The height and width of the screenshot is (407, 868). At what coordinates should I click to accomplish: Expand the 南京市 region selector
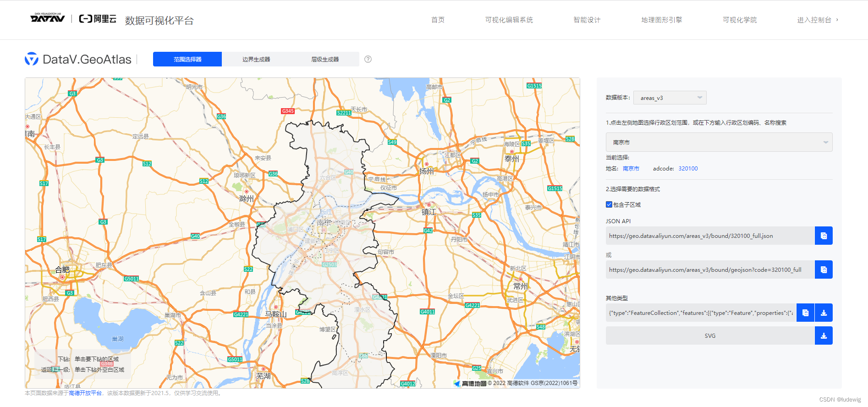719,142
